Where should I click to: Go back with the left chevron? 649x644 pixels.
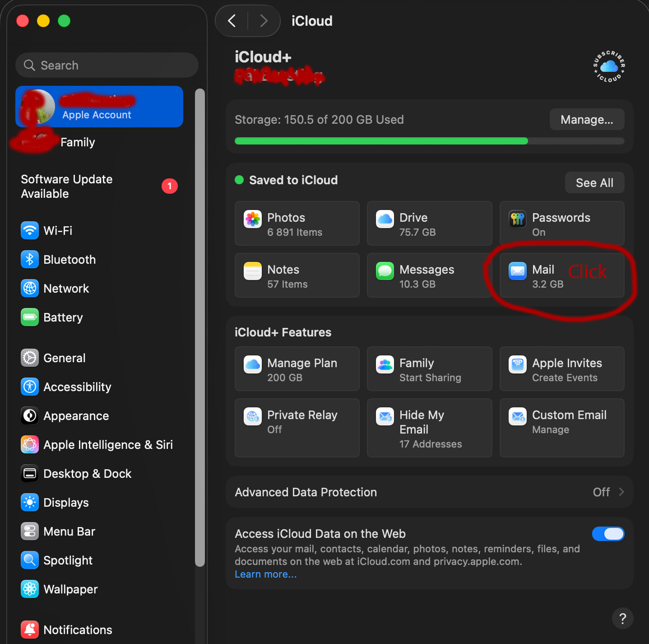click(232, 21)
